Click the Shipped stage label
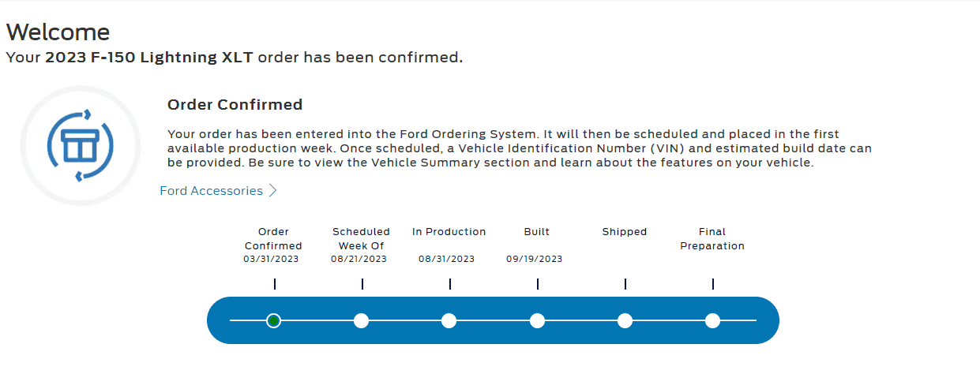The width and height of the screenshot is (980, 389). [624, 232]
